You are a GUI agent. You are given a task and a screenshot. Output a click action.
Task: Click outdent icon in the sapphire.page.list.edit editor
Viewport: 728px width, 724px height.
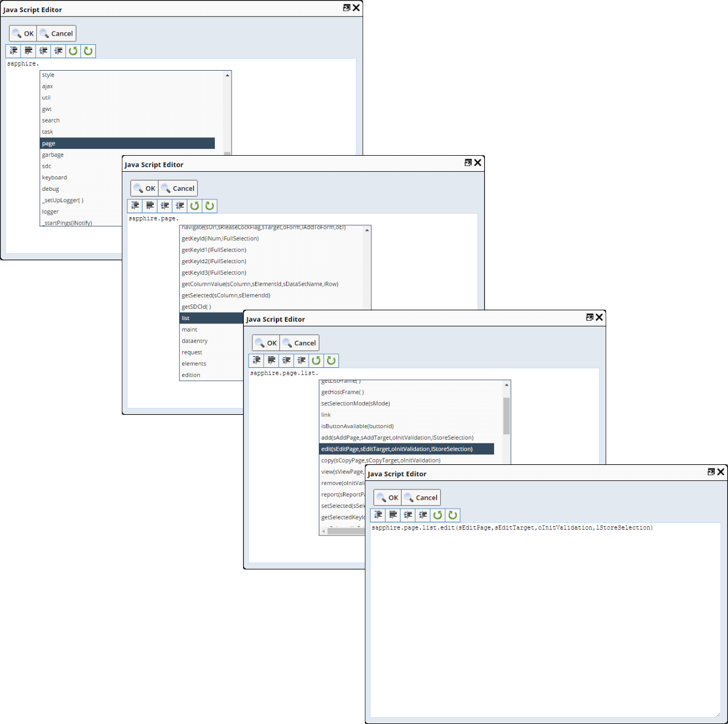423,515
